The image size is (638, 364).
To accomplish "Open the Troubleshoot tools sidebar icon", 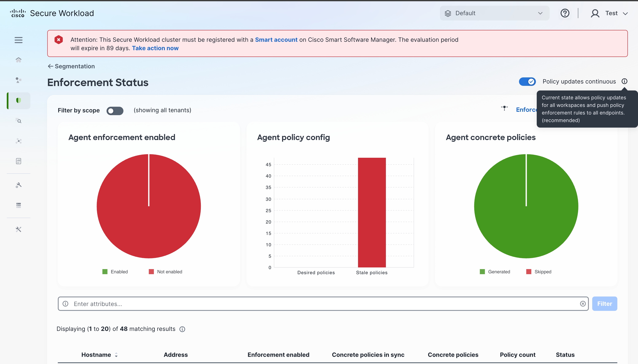I will (x=19, y=229).
